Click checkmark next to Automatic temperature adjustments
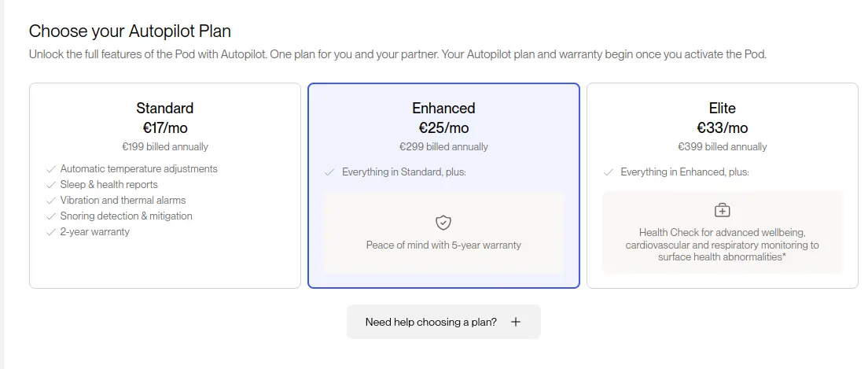 coord(51,169)
